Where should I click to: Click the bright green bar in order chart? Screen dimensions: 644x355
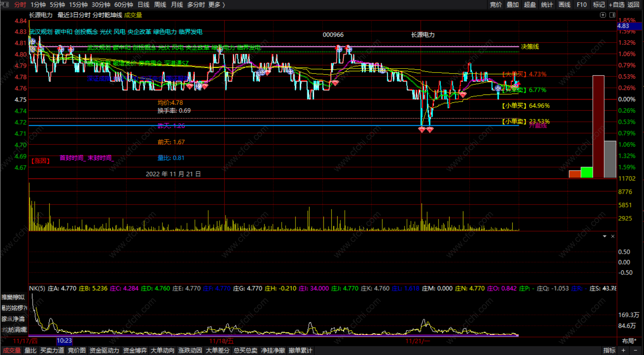point(587,173)
